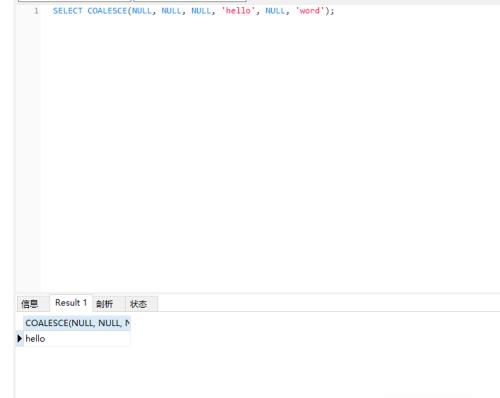This screenshot has width=500, height=398.
Task: Click the second NULL argument in query
Action: 171,11
